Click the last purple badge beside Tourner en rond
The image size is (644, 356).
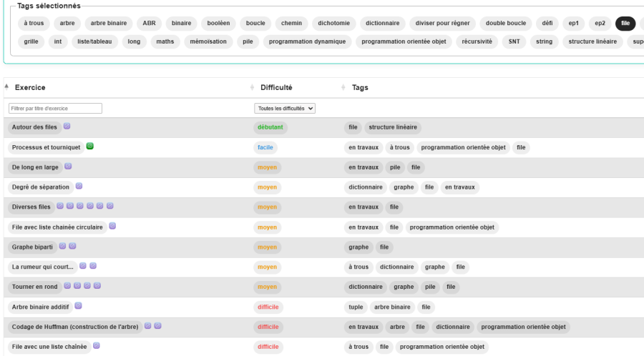coord(97,286)
